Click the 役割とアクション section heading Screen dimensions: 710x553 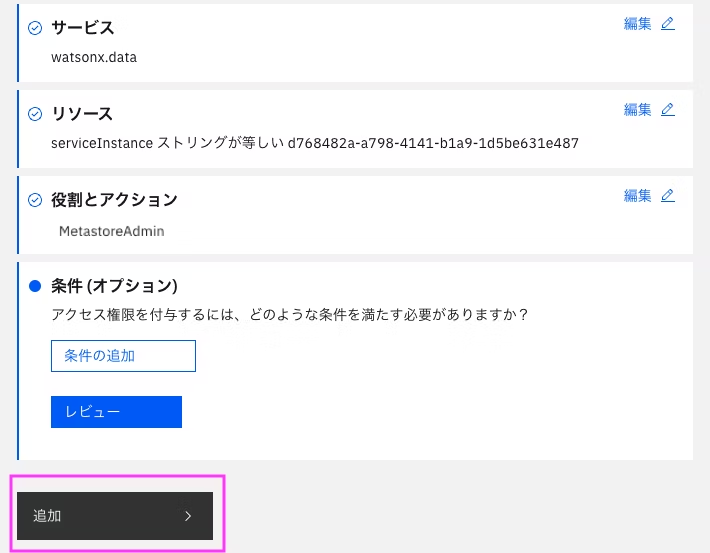114,200
